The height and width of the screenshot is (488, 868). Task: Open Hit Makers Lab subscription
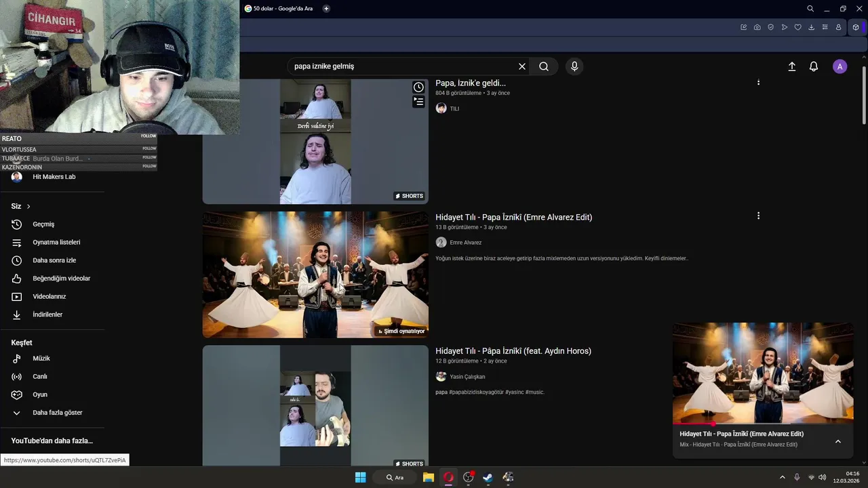[x=54, y=177]
